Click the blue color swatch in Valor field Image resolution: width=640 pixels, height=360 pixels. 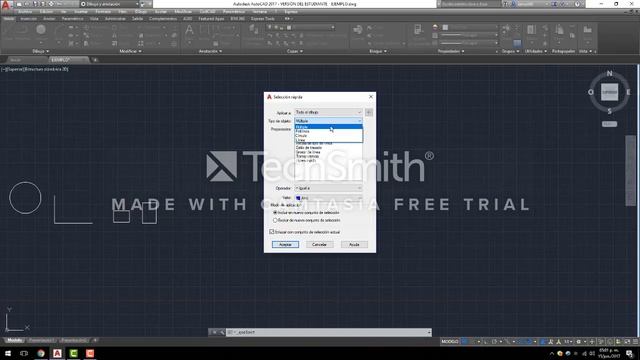point(298,198)
